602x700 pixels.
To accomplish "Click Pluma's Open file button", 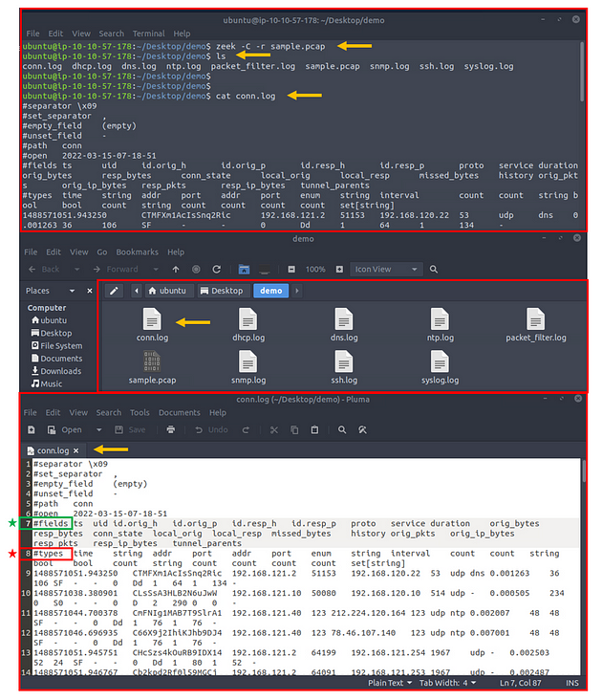I will [x=65, y=429].
